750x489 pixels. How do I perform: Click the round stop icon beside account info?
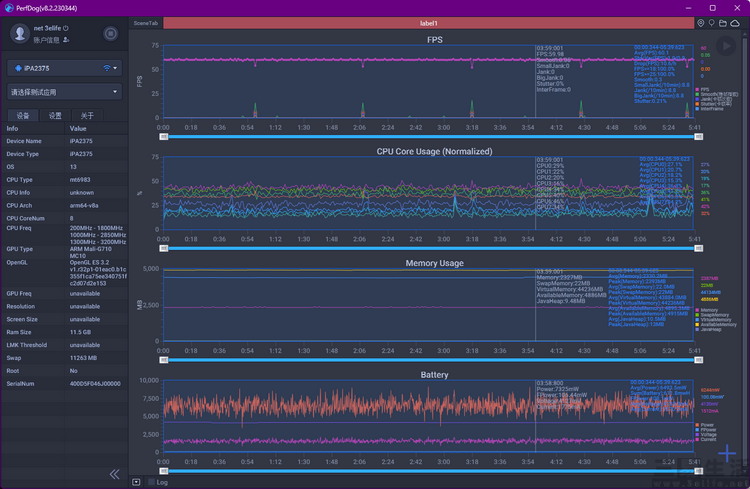click(x=110, y=33)
